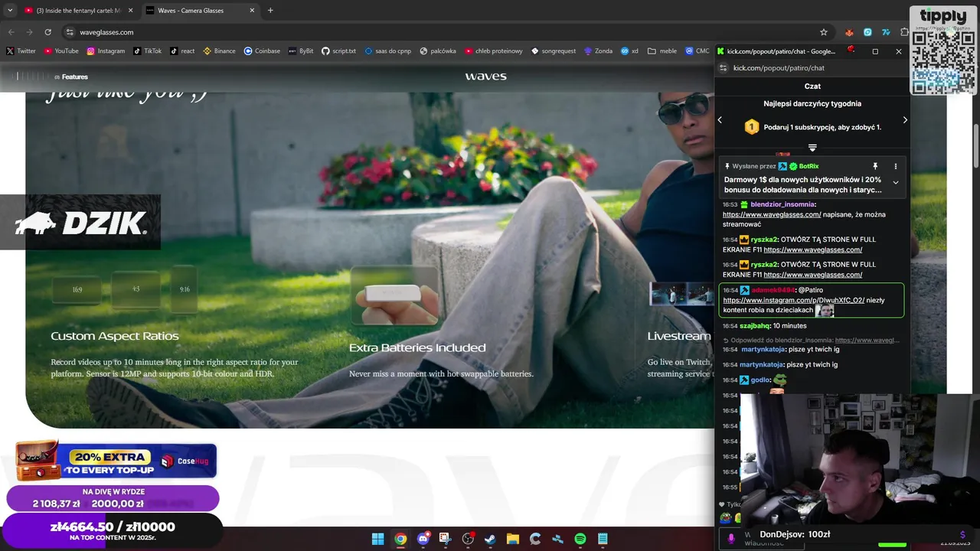
Task: Open the Binance bookmark
Action: [x=219, y=51]
